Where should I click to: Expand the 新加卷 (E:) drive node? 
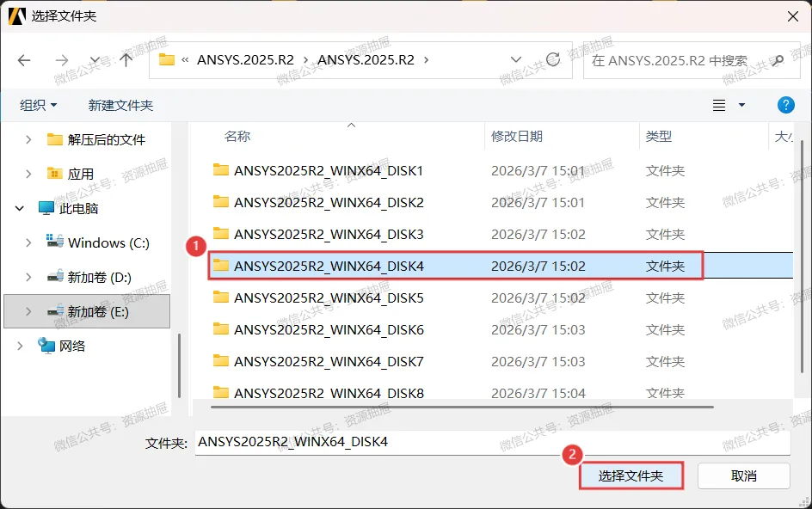tap(28, 312)
